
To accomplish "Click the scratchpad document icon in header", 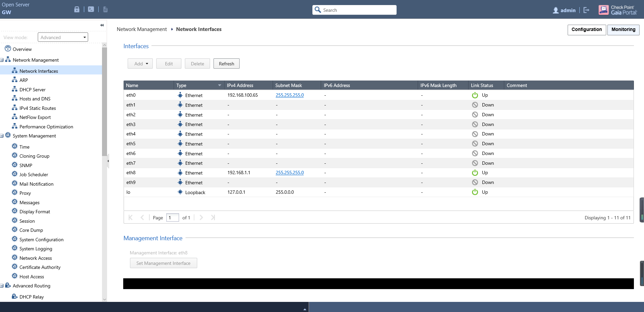I will tap(105, 9).
